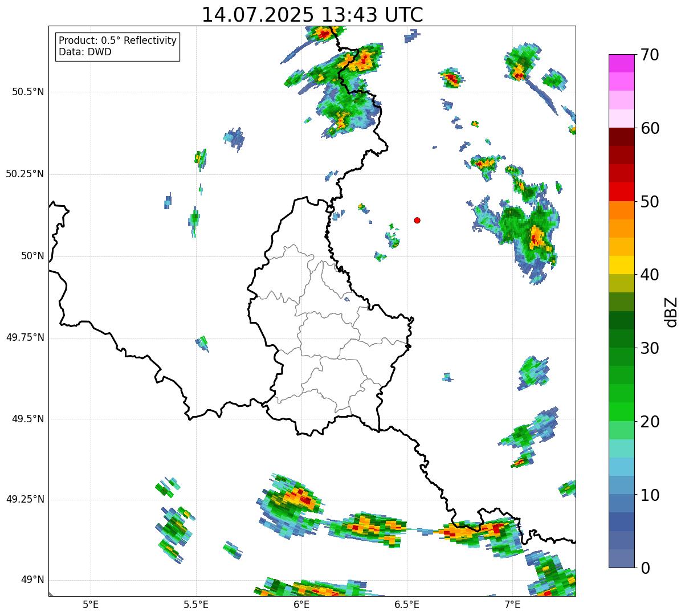The image size is (685, 616).
Task: Click the longitude label '6.5°E'
Action: 407,604
